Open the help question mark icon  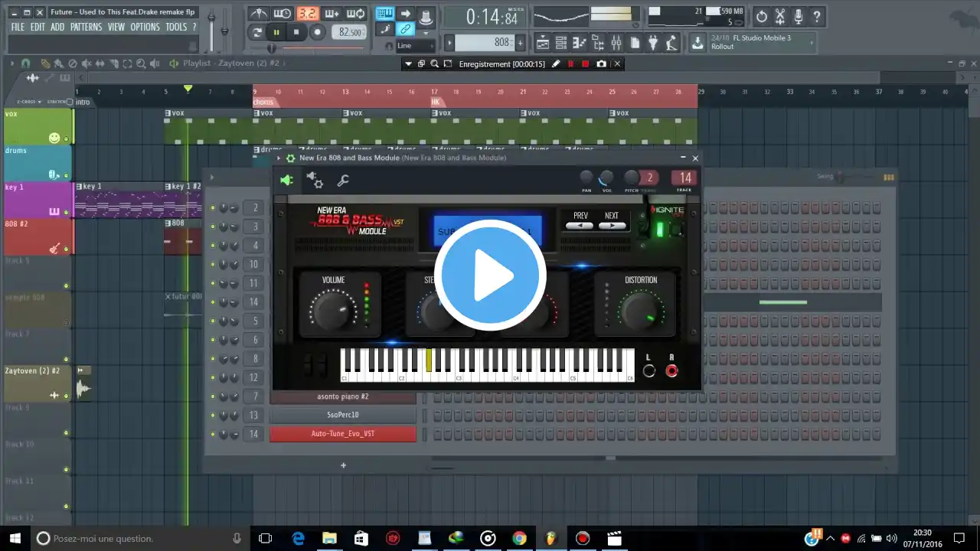[817, 16]
